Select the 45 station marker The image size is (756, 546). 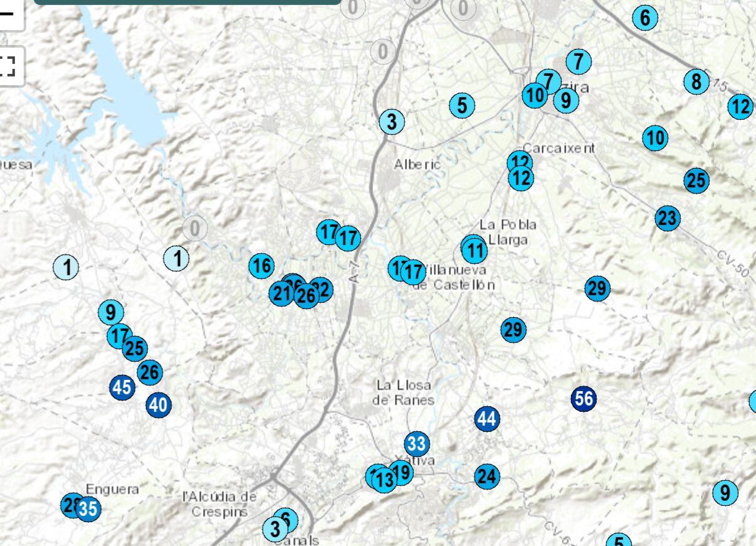pos(122,387)
